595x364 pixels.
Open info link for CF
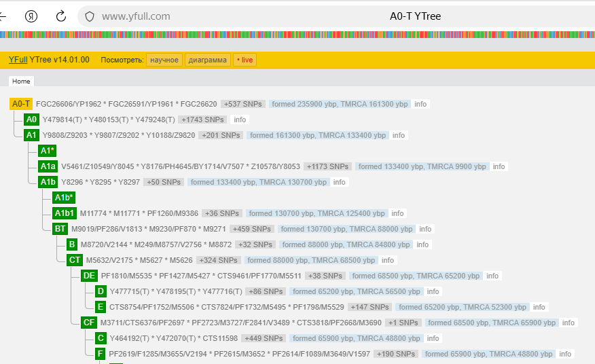[x=568, y=323]
